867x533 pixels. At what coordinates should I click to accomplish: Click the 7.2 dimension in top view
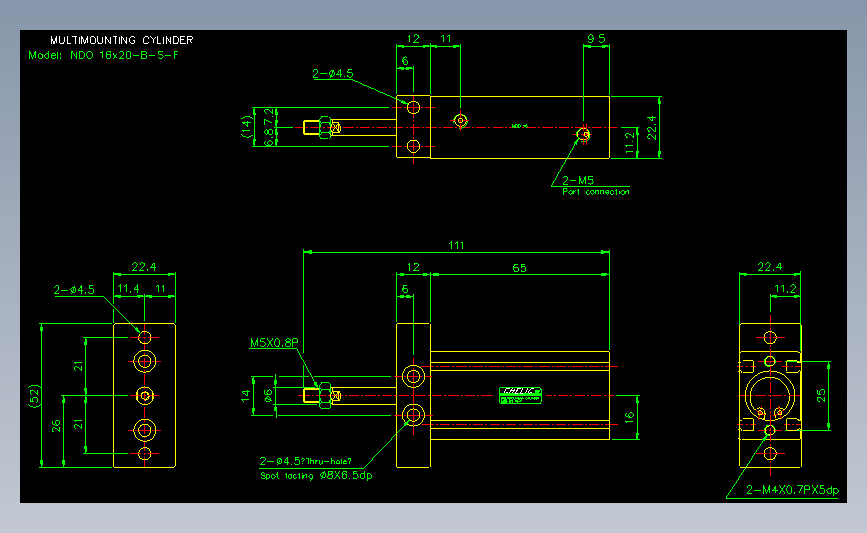click(269, 117)
